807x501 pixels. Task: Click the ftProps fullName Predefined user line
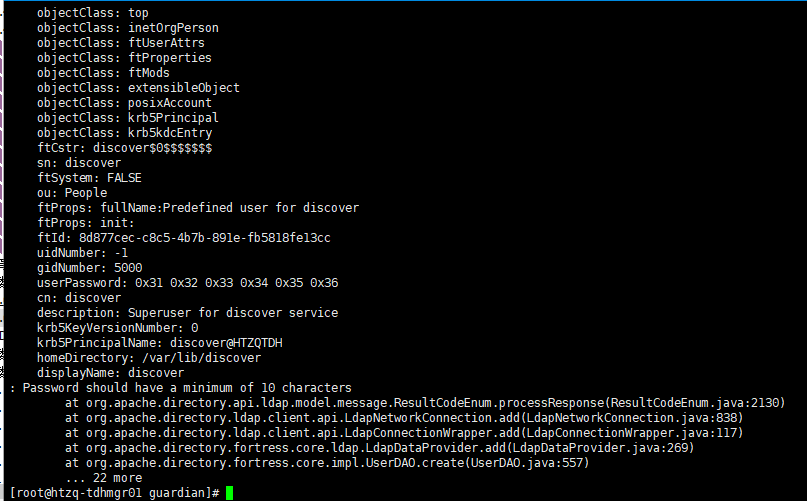pyautogui.click(x=198, y=208)
